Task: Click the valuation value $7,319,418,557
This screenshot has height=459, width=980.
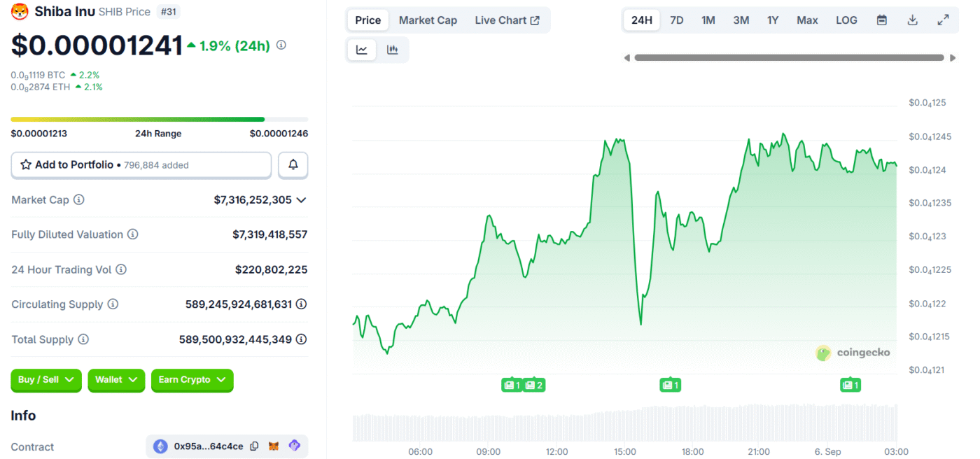Action: click(270, 235)
